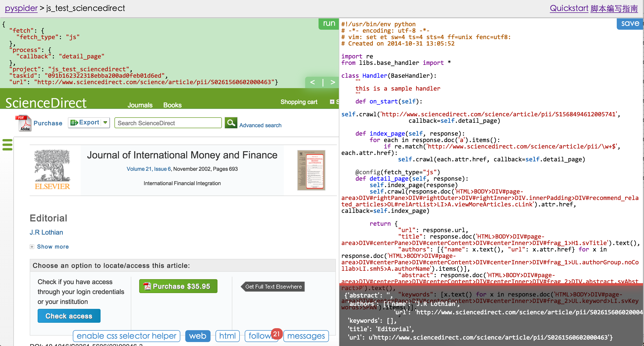Image resolution: width=644 pixels, height=346 pixels.
Task: Click the Check access button
Action: tap(69, 316)
